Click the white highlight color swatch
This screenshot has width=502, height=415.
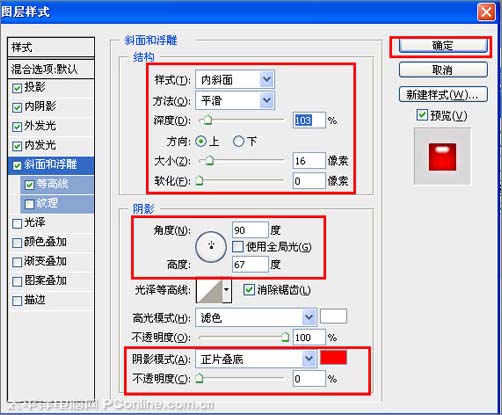(x=333, y=316)
